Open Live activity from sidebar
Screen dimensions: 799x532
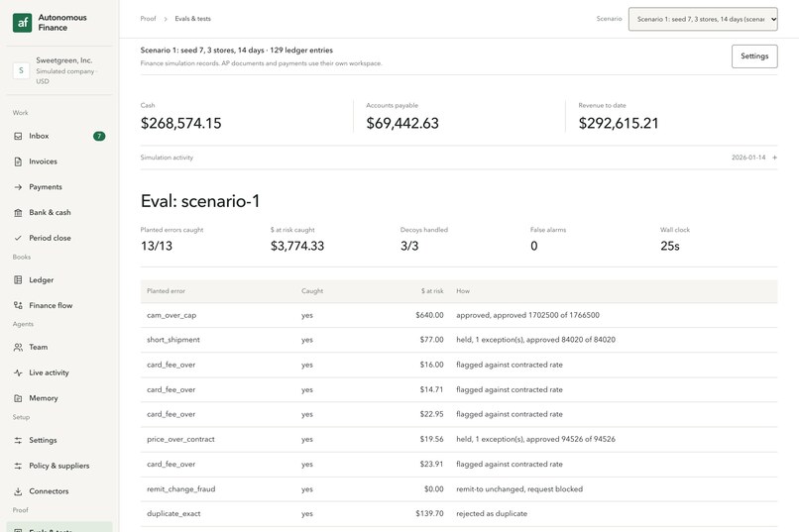tap(59, 372)
